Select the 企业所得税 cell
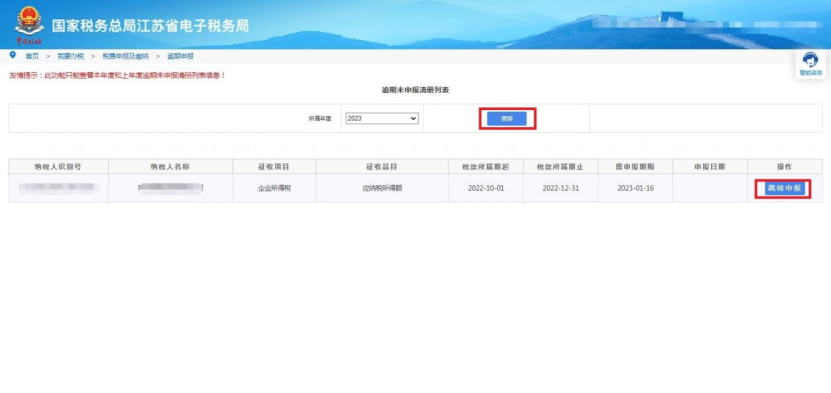 (x=274, y=189)
